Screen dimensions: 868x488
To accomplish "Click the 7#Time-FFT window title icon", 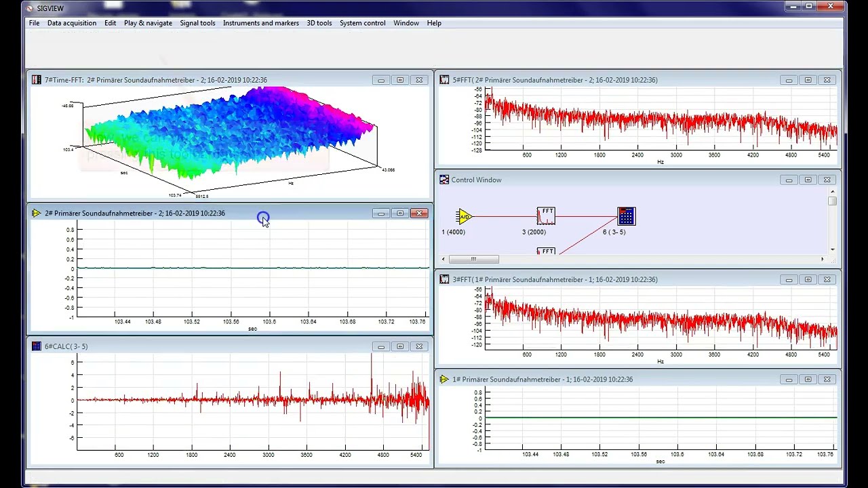I will [37, 80].
